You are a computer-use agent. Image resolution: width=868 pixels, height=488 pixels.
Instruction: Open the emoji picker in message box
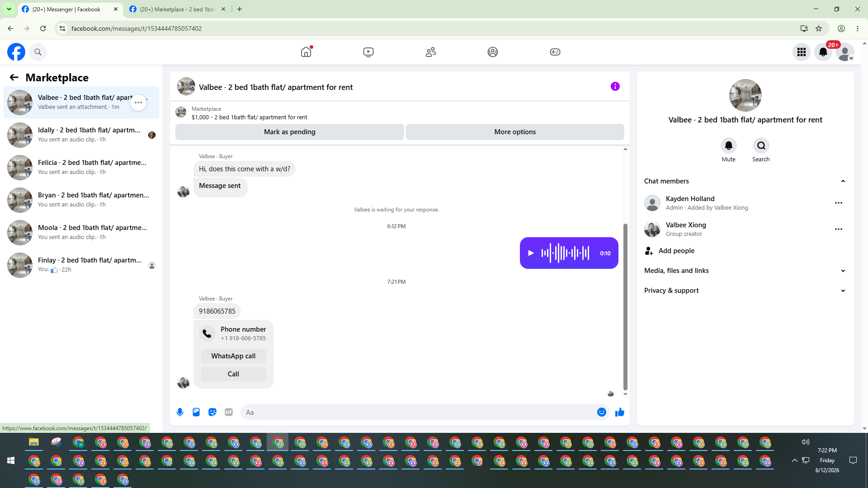[602, 412]
